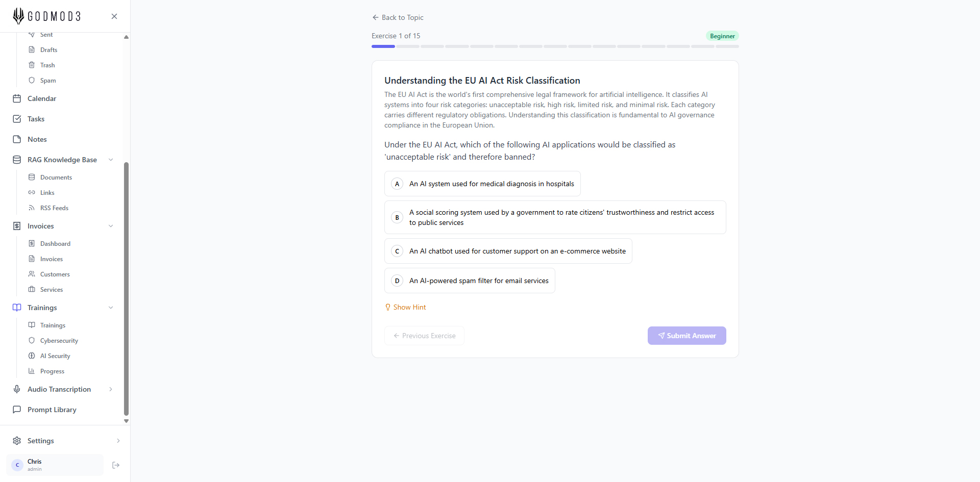Click the RAG Knowledge Base database icon
The height and width of the screenshot is (482, 980).
pos(17,160)
